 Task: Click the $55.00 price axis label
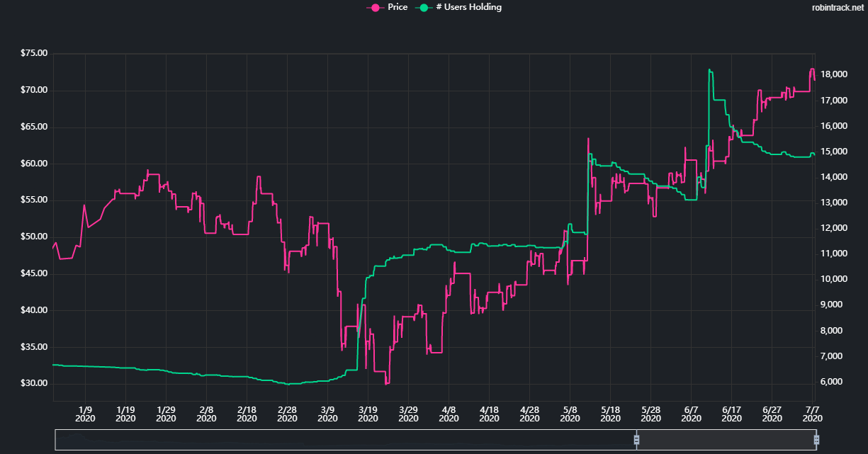33,200
